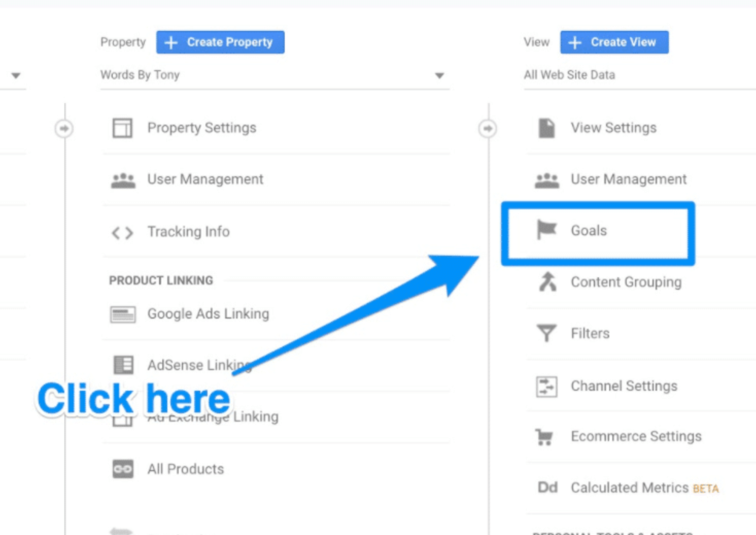Click the Google Ads Linking icon
This screenshot has height=535, width=756.
123,314
